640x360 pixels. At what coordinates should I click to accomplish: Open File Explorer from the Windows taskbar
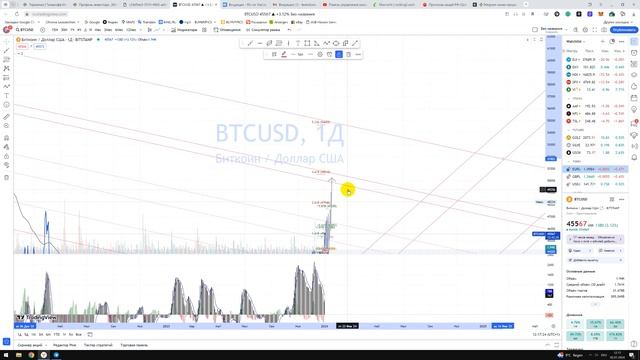click(x=19, y=355)
